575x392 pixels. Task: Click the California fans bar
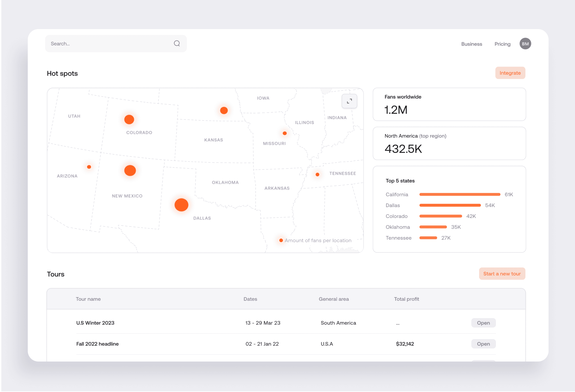(x=460, y=195)
